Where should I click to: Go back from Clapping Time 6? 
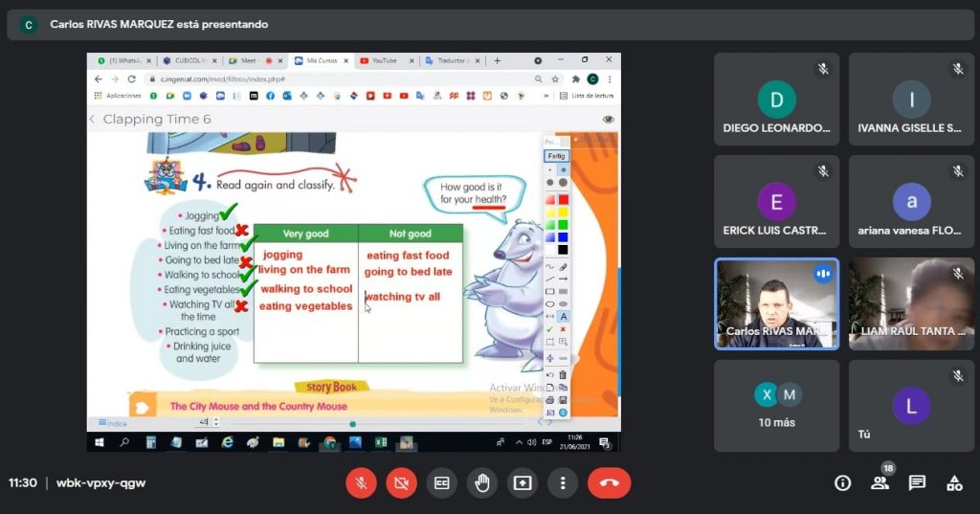pyautogui.click(x=93, y=119)
